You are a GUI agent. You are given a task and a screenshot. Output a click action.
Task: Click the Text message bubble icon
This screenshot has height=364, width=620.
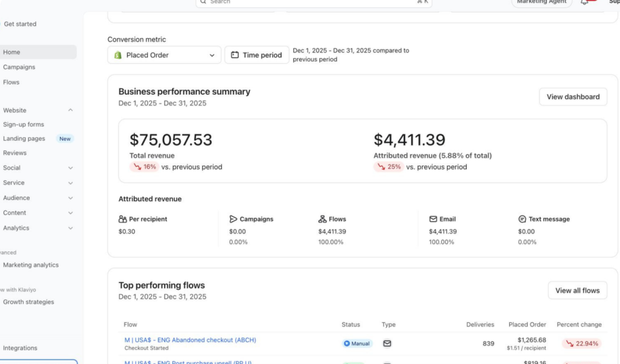pyautogui.click(x=522, y=219)
